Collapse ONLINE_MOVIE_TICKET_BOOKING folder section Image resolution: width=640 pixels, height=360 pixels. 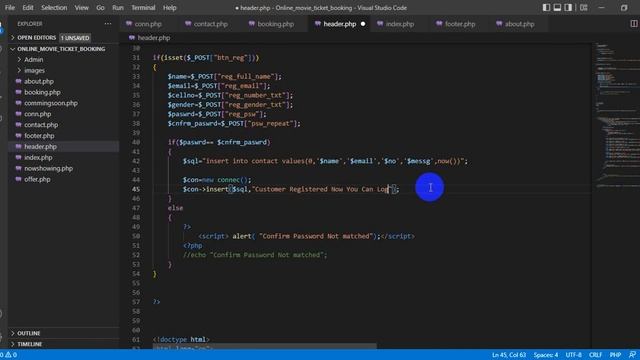coord(61,49)
